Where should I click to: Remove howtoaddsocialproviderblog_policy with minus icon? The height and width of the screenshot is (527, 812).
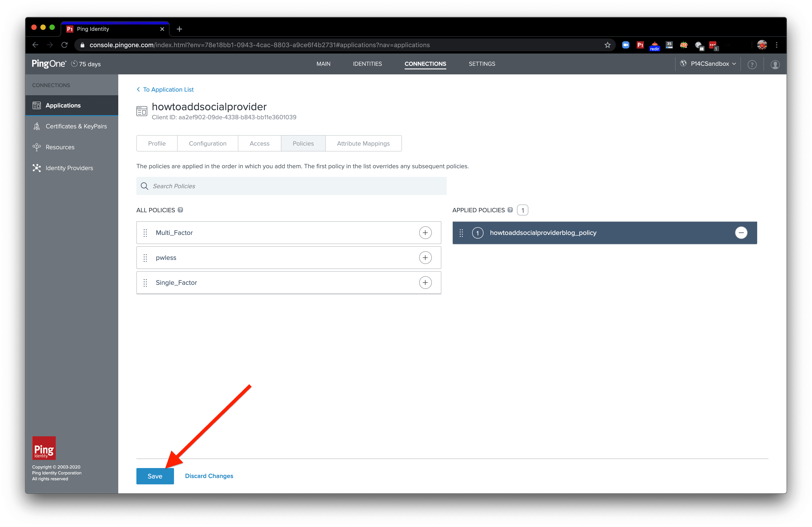click(x=741, y=233)
